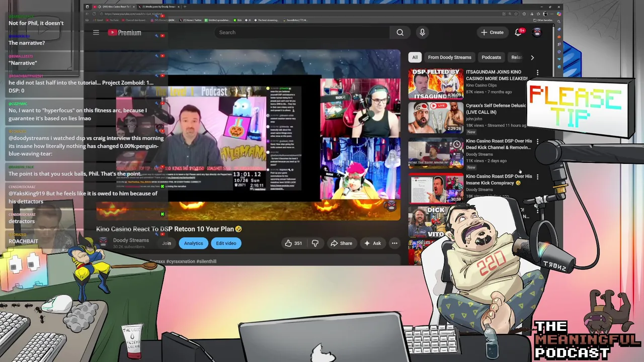The width and height of the screenshot is (644, 362).
Task: Click the #silenthill hashtag
Action: [x=206, y=261]
